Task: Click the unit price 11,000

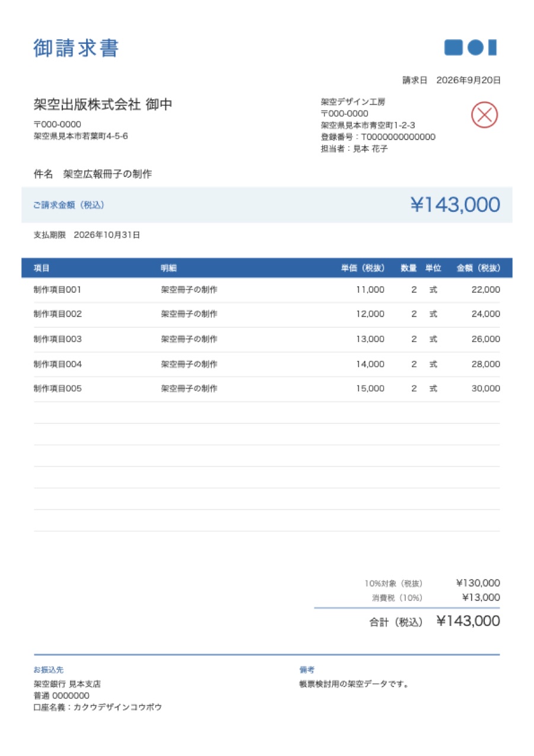Action: [x=370, y=290]
